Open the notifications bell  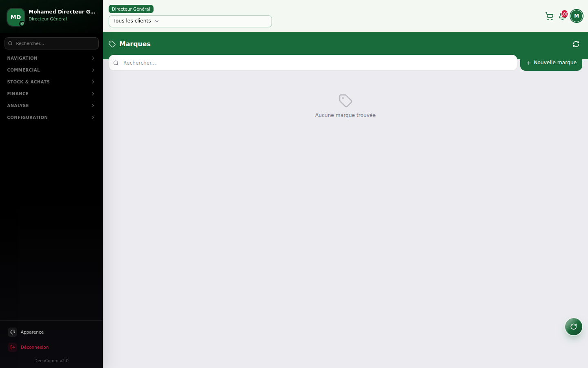(x=562, y=16)
